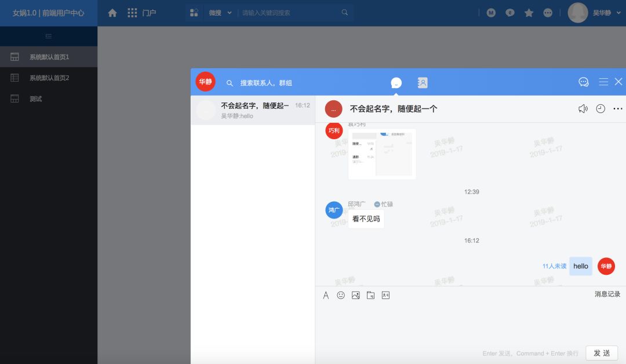Select conversation 不会起名字，随便起一 in list
The image size is (626, 364).
tap(253, 110)
